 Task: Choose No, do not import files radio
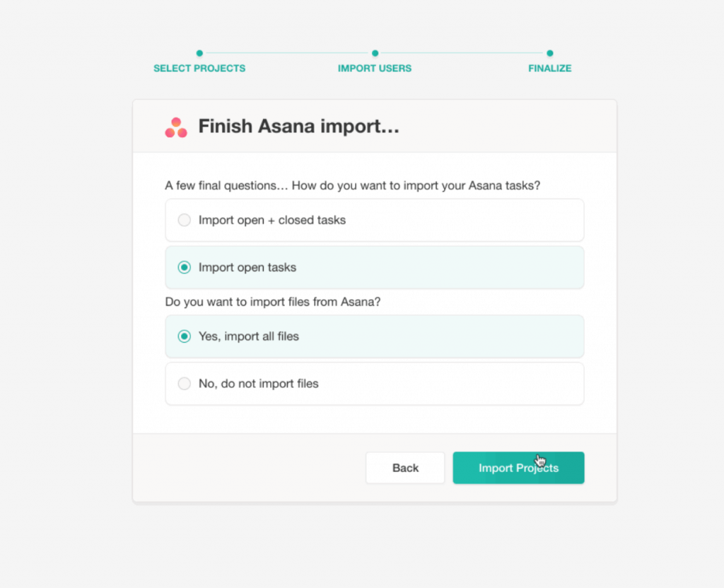[x=185, y=384]
